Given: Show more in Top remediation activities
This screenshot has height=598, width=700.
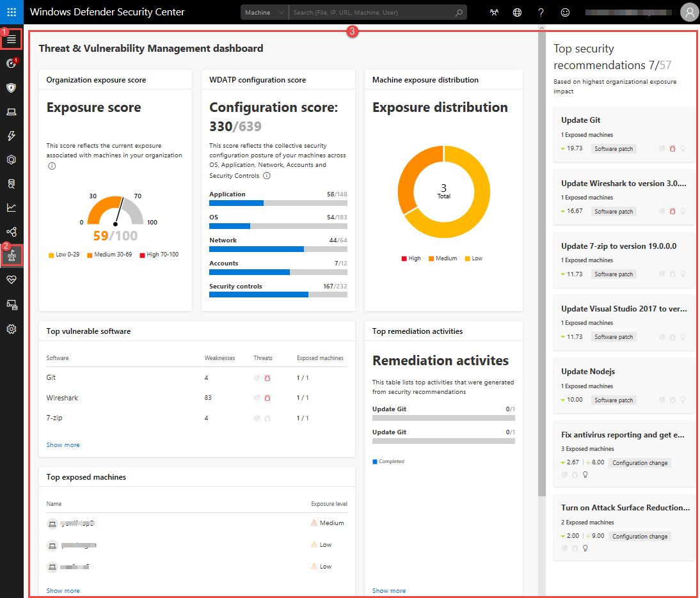Looking at the screenshot, I should (x=389, y=590).
